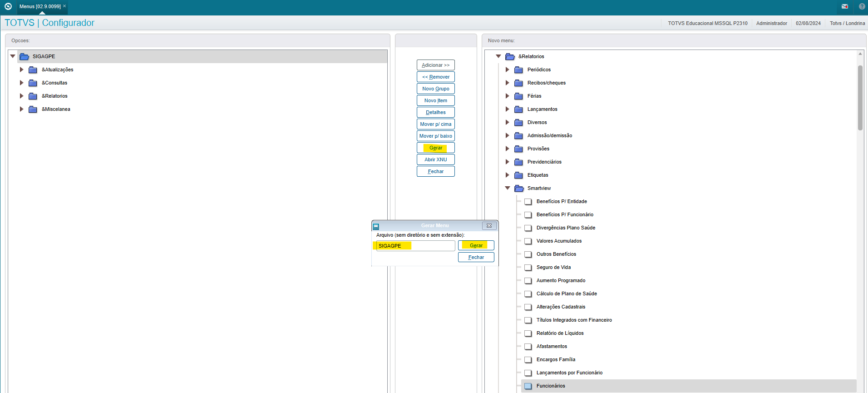
Task: Click the Diversos folder icon
Action: point(518,122)
